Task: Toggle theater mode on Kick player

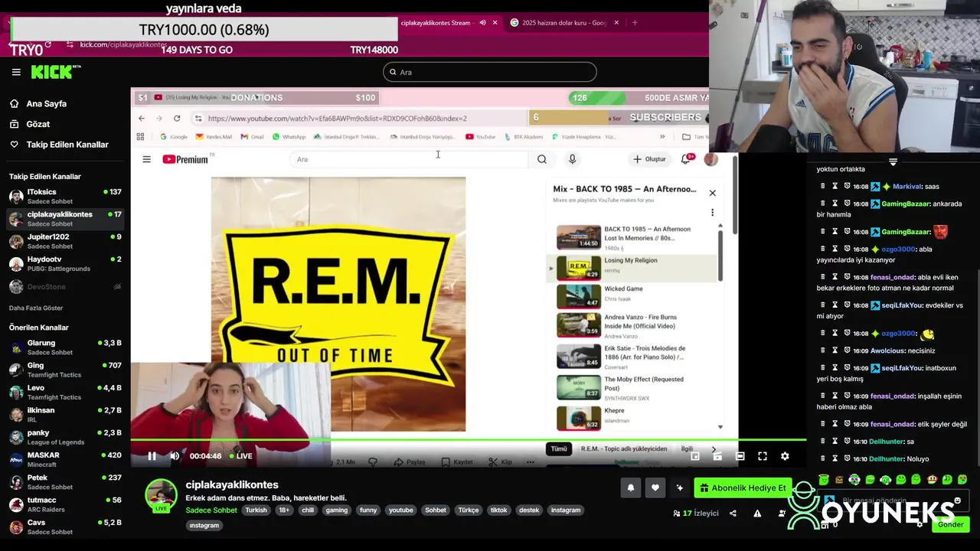Action: [x=740, y=456]
